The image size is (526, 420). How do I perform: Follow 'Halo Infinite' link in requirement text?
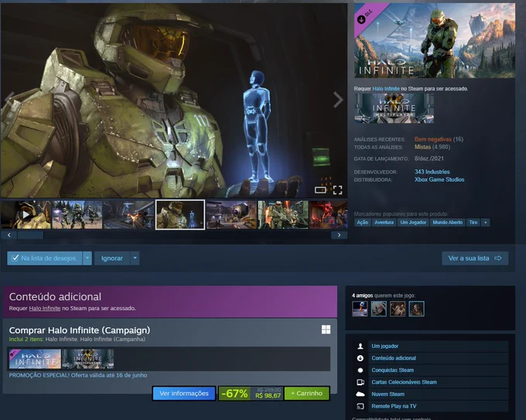386,88
